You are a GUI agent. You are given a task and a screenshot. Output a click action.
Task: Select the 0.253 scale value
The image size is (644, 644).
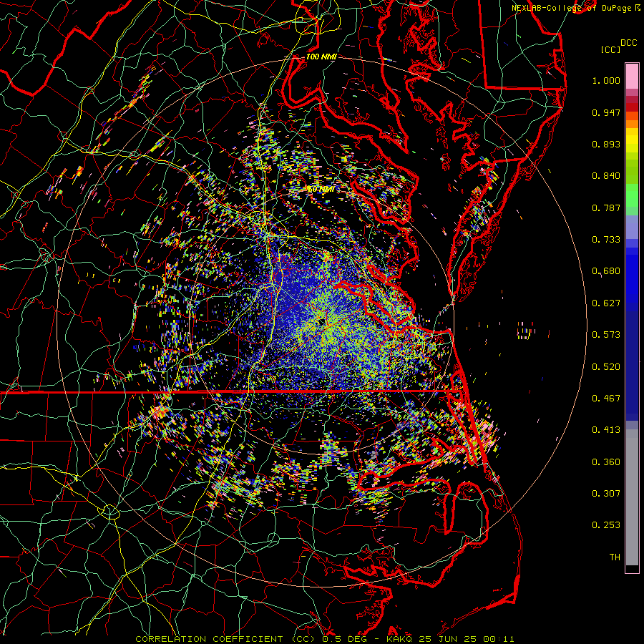click(x=606, y=525)
